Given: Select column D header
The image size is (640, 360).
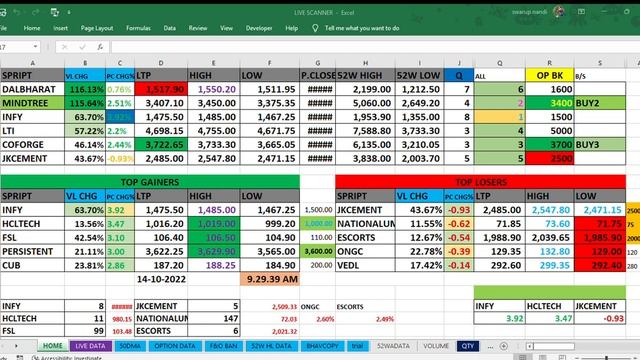Looking at the screenshot, I should click(x=161, y=63).
